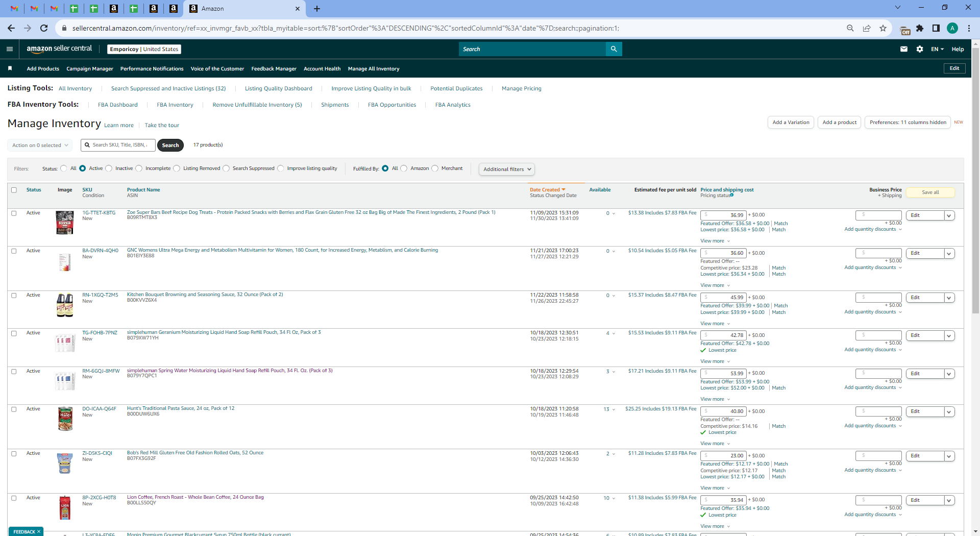Click the site info lock icon
The image size is (980, 536).
pyautogui.click(x=64, y=28)
